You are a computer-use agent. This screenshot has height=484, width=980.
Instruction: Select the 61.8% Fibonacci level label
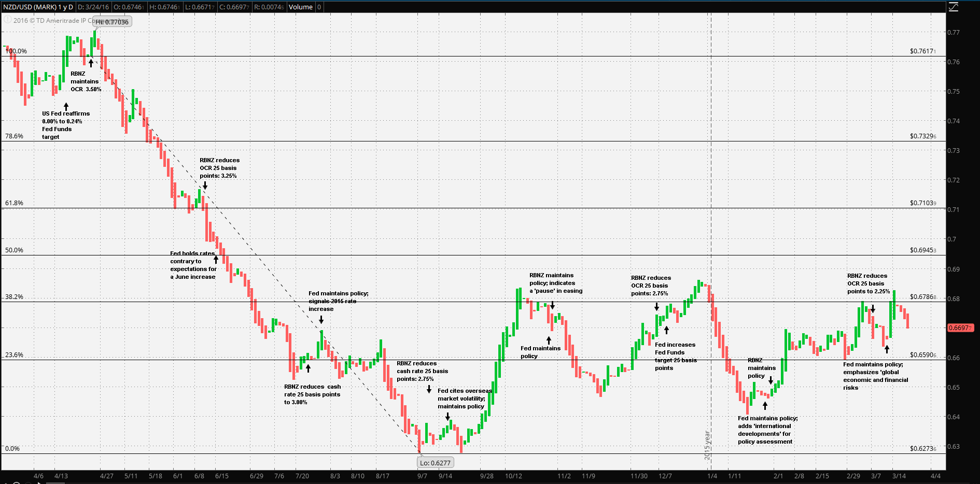tap(14, 203)
